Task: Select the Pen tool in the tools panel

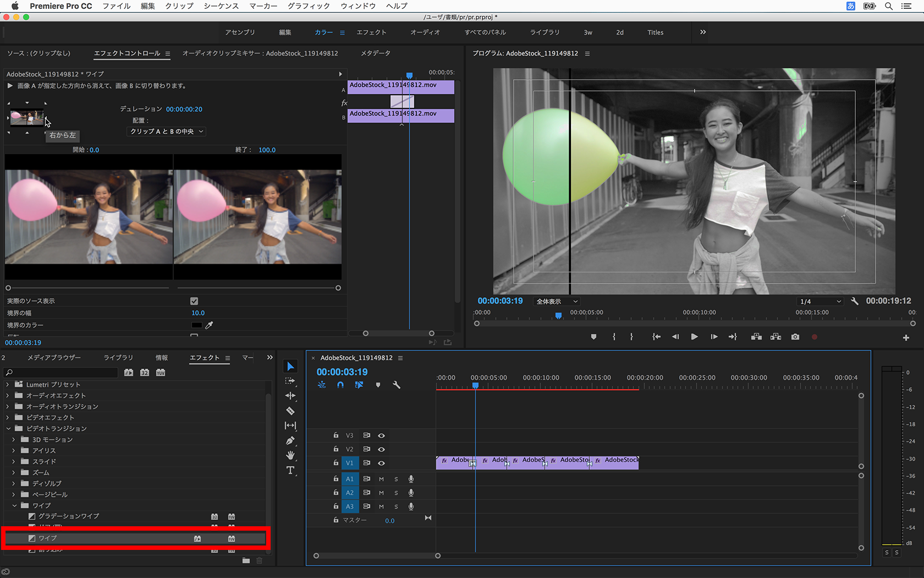Action: tap(290, 440)
